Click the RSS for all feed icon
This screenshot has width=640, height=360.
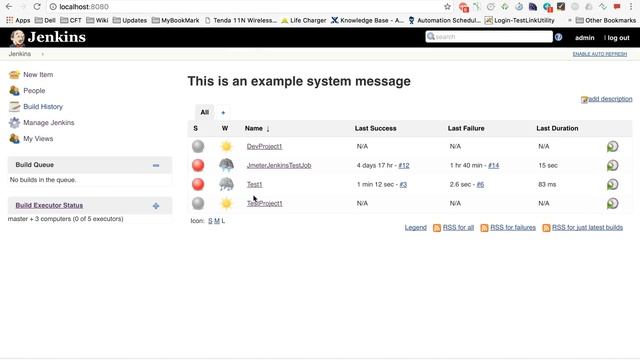click(x=437, y=228)
